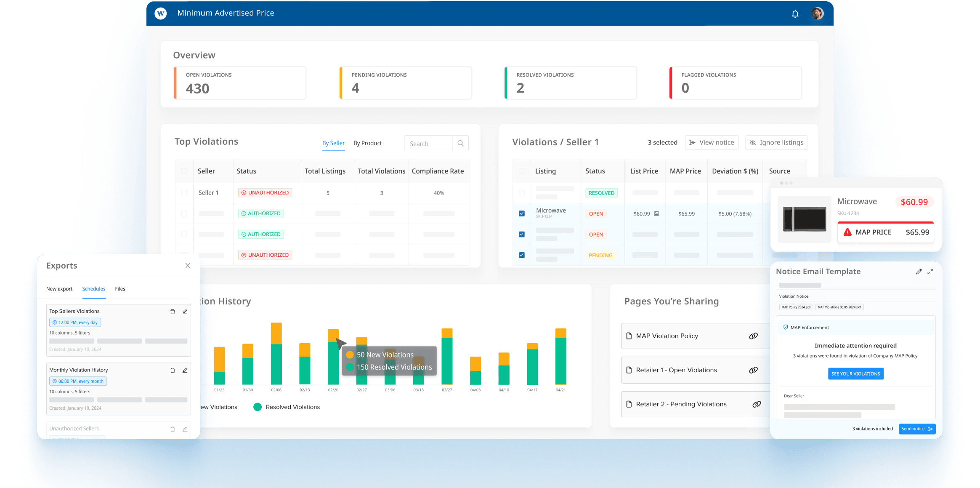The width and height of the screenshot is (980, 488).
Task: Delete the Top Sellers Violations schedule
Action: tap(173, 312)
